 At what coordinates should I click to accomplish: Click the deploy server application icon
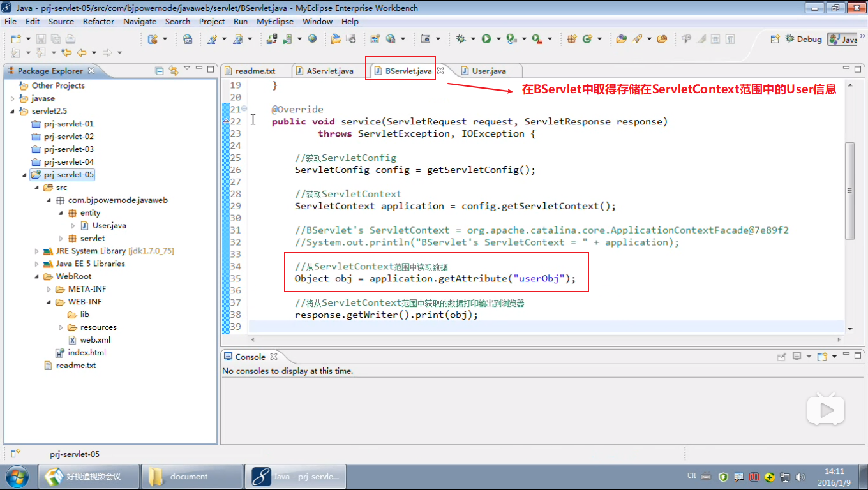click(x=272, y=39)
